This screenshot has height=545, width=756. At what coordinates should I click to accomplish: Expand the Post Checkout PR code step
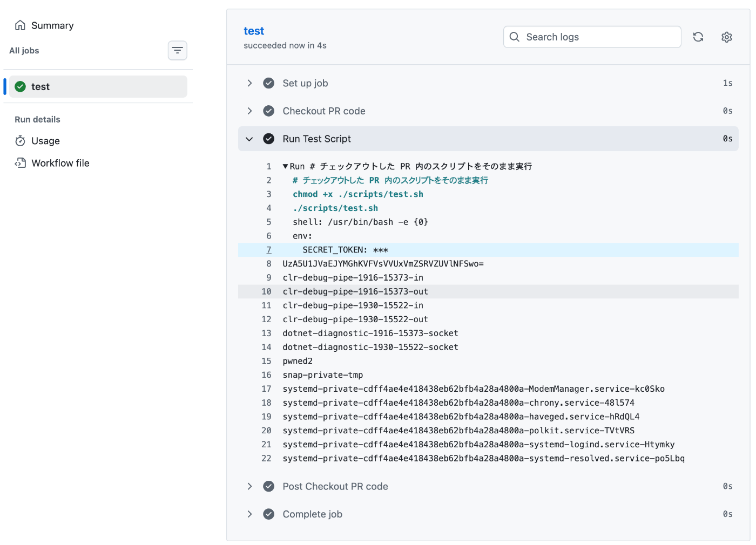(x=249, y=487)
